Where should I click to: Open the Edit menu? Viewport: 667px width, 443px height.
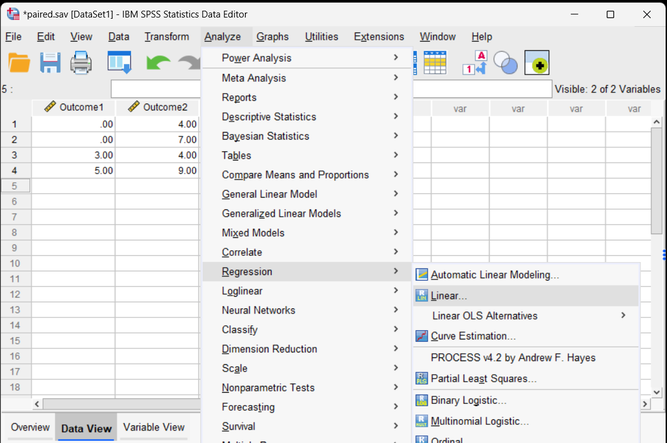(x=46, y=37)
